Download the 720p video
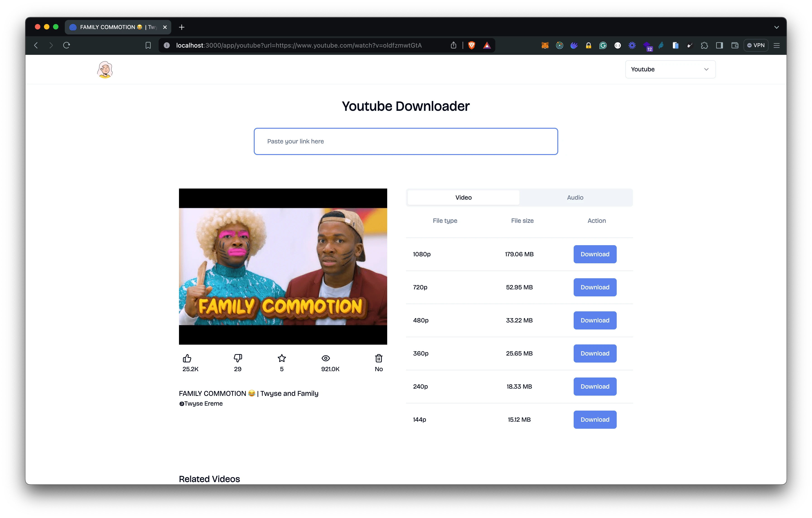Image resolution: width=812 pixels, height=518 pixels. (x=595, y=287)
